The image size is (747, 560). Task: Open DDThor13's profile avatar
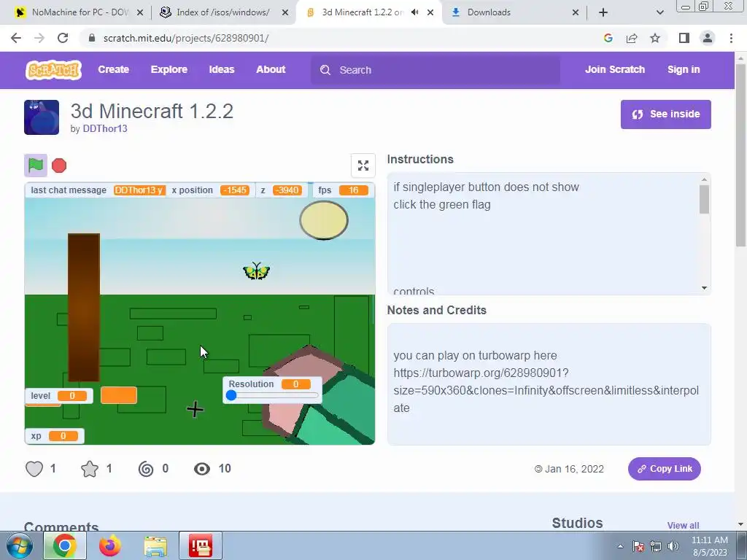(x=42, y=117)
